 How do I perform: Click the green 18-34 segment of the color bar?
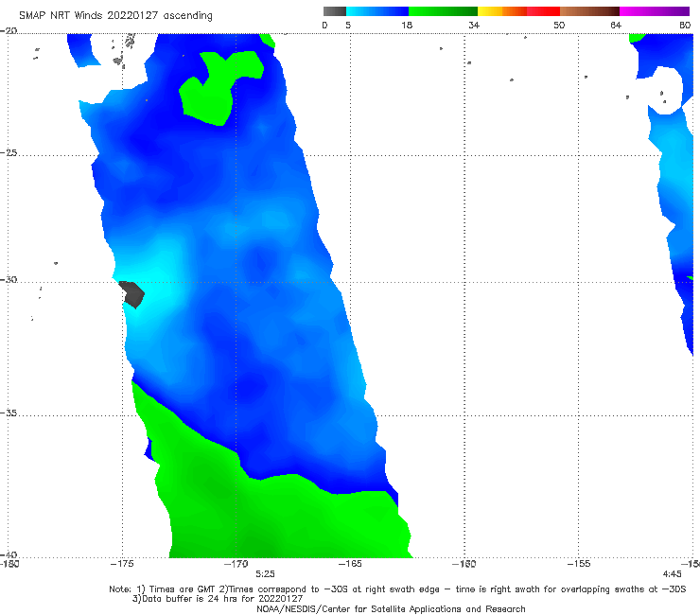point(444,11)
